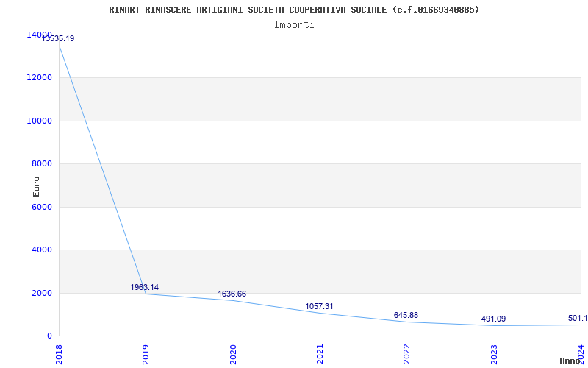Click the 2024 x-axis label

click(581, 354)
